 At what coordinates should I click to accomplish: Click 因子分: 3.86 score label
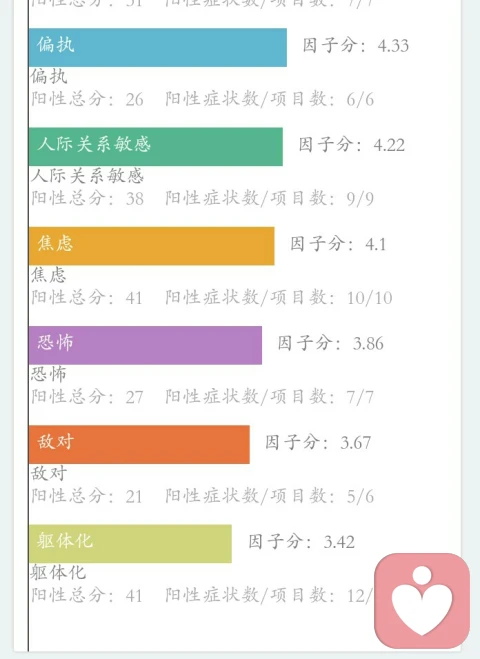(x=331, y=343)
